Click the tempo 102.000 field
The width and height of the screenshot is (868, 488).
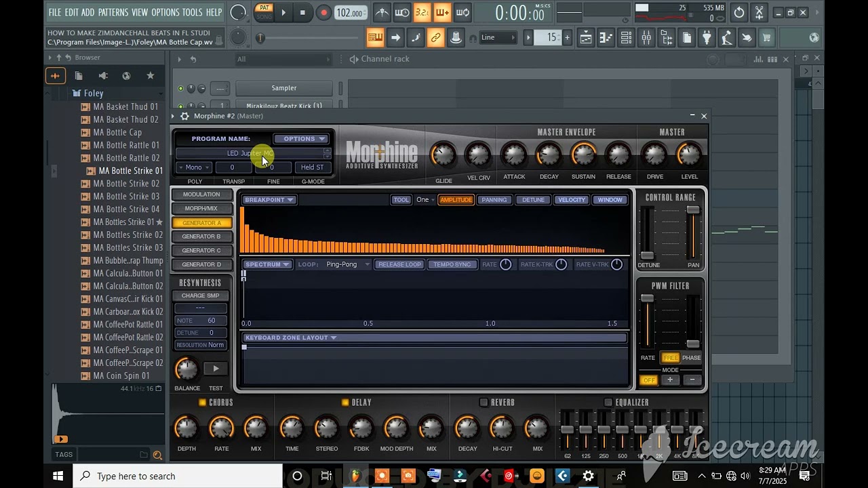(349, 12)
